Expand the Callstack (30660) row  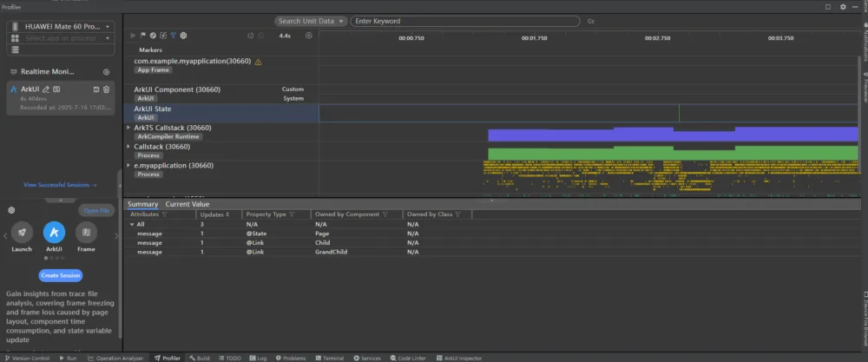tap(129, 147)
